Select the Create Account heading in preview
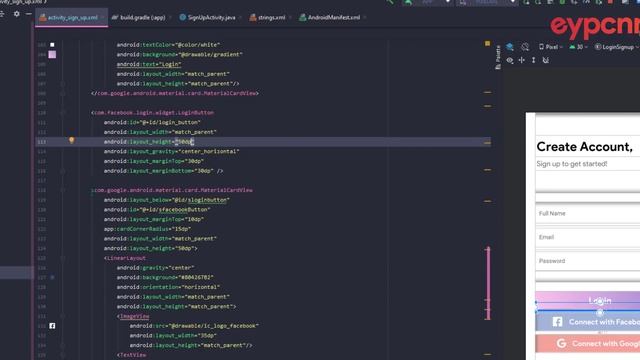 [584, 147]
